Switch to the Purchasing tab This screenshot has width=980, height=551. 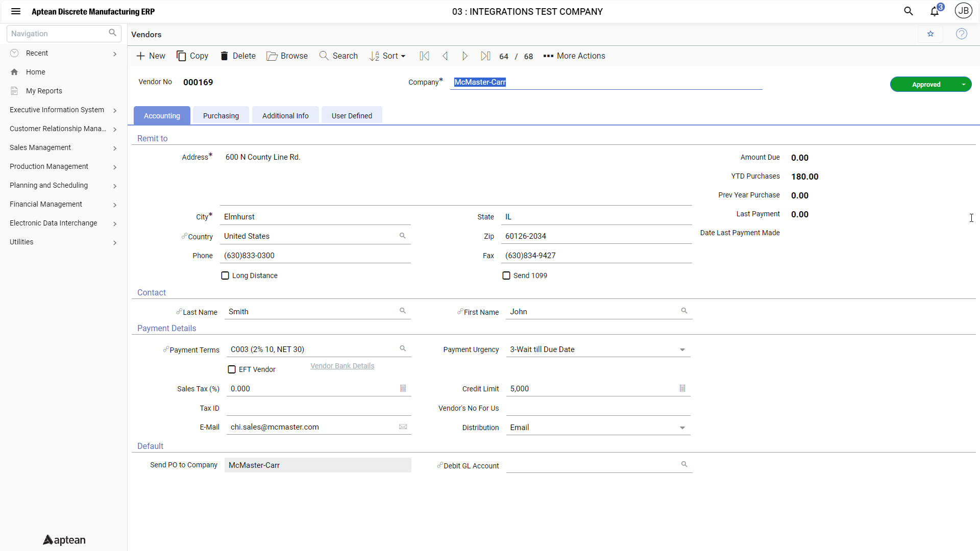click(220, 115)
